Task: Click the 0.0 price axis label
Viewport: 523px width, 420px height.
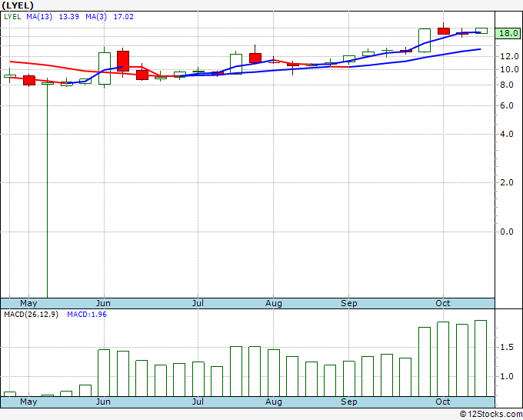Action: pos(506,232)
